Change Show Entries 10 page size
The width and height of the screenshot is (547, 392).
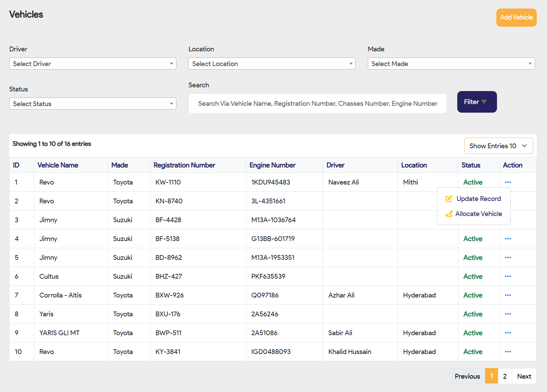pyautogui.click(x=498, y=146)
